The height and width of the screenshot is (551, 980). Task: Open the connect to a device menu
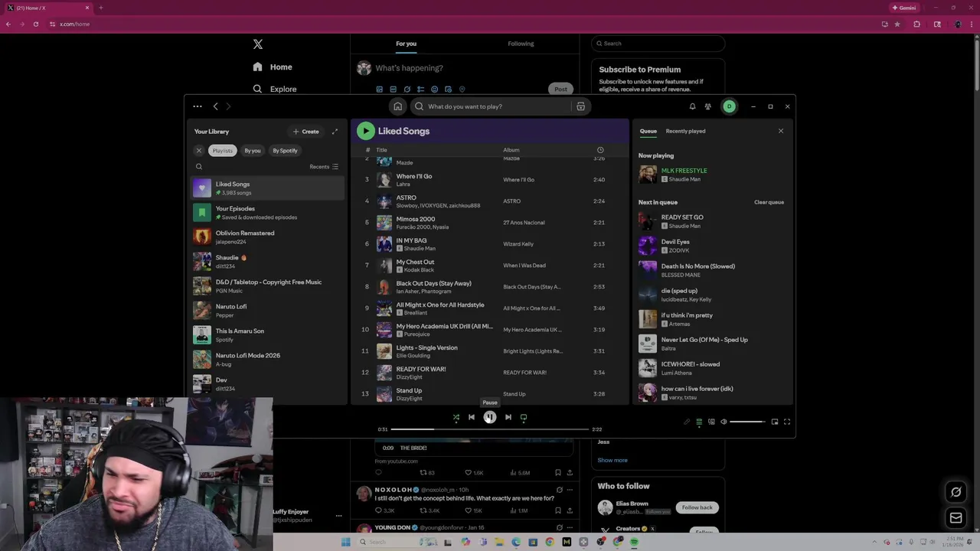point(711,422)
